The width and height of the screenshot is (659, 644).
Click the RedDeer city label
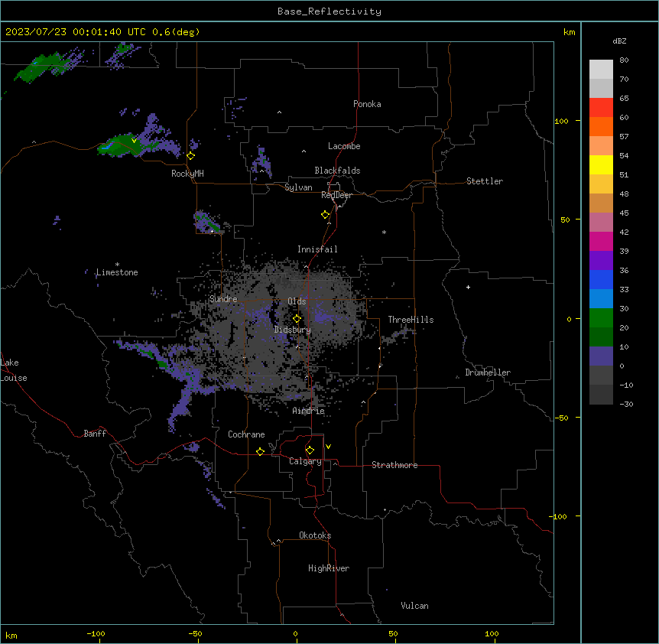click(336, 195)
